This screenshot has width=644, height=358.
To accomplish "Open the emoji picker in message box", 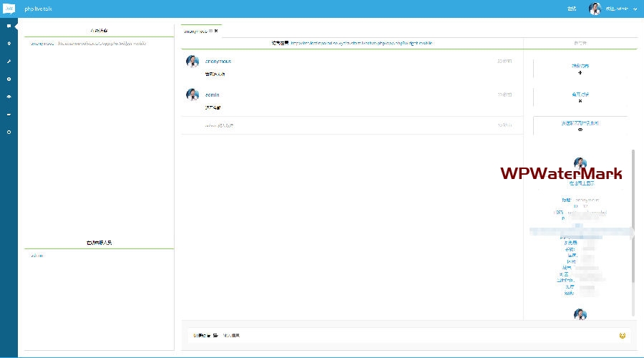I will (x=623, y=335).
